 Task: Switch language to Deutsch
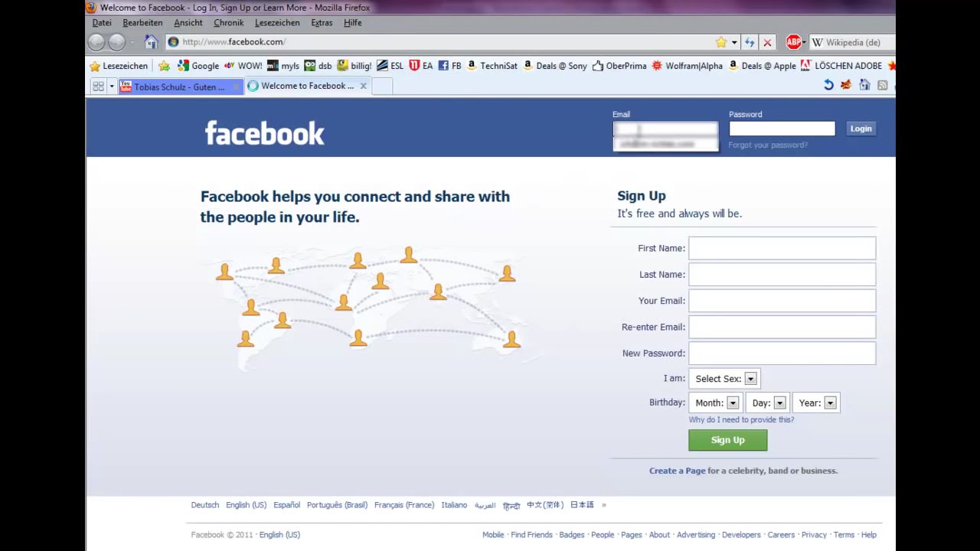pyautogui.click(x=205, y=505)
